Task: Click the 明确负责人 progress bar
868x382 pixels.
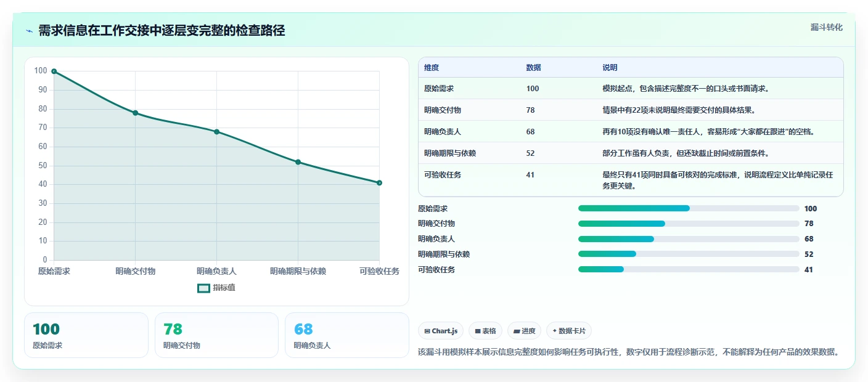Action: [689, 239]
